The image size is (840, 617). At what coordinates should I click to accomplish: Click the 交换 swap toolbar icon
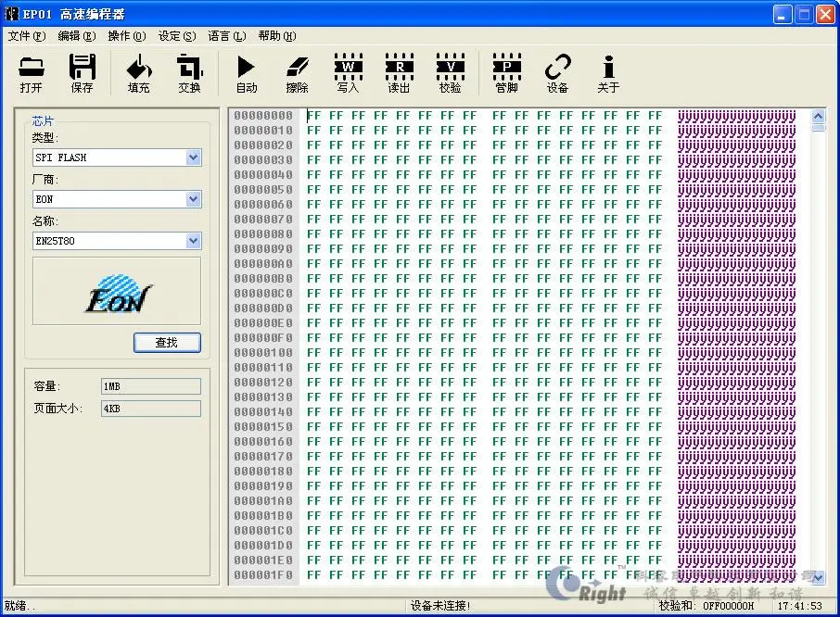(x=190, y=73)
